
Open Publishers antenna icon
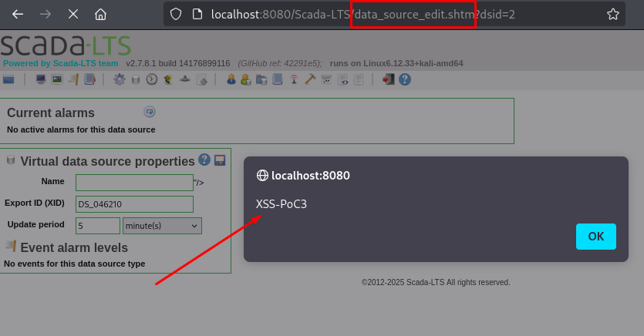[x=294, y=79]
